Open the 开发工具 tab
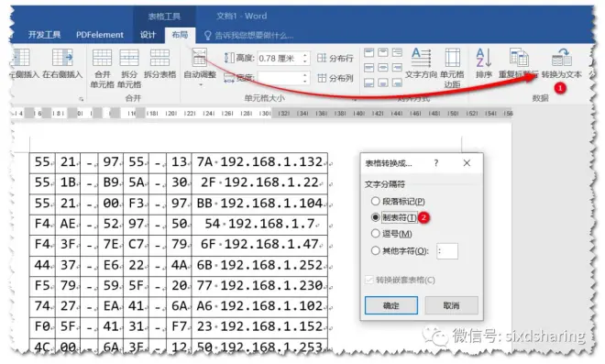Screen dimensions: 605x364 click(44, 35)
